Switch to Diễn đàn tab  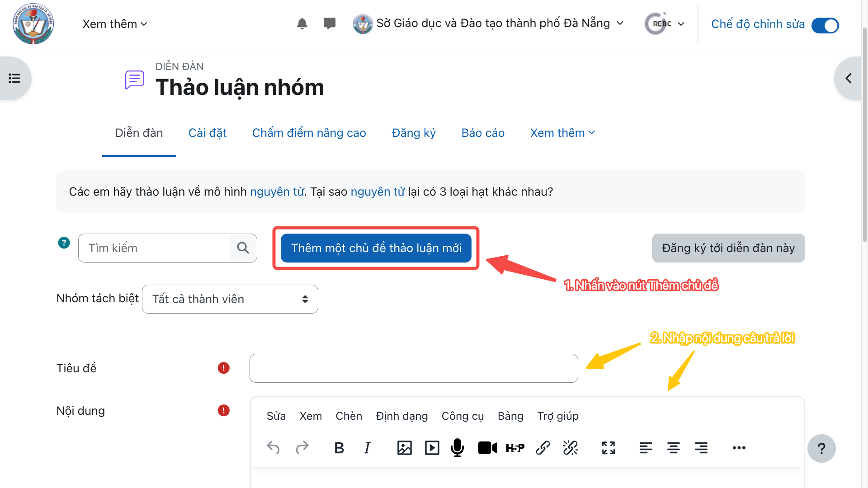click(139, 133)
